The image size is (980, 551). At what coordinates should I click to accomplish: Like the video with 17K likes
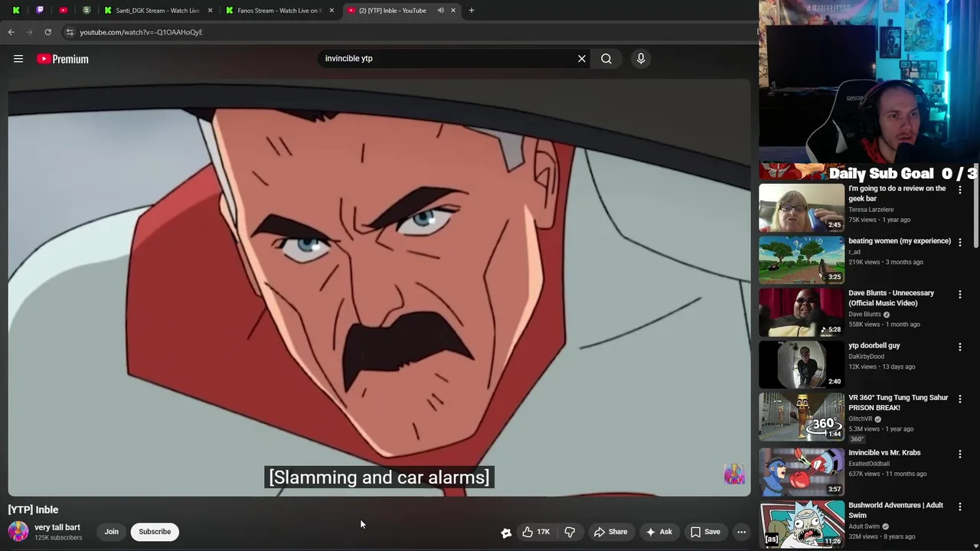coord(536,532)
